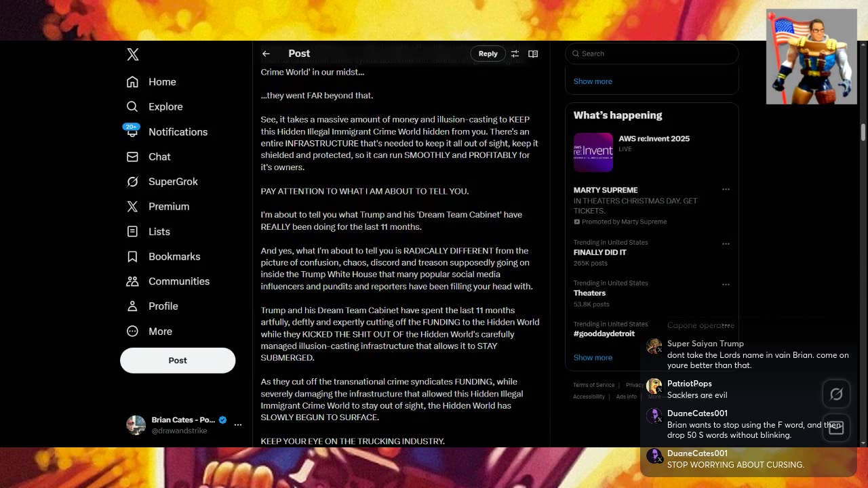
Task: Click 'Sacklers are evil' chat message
Action: [697, 395]
